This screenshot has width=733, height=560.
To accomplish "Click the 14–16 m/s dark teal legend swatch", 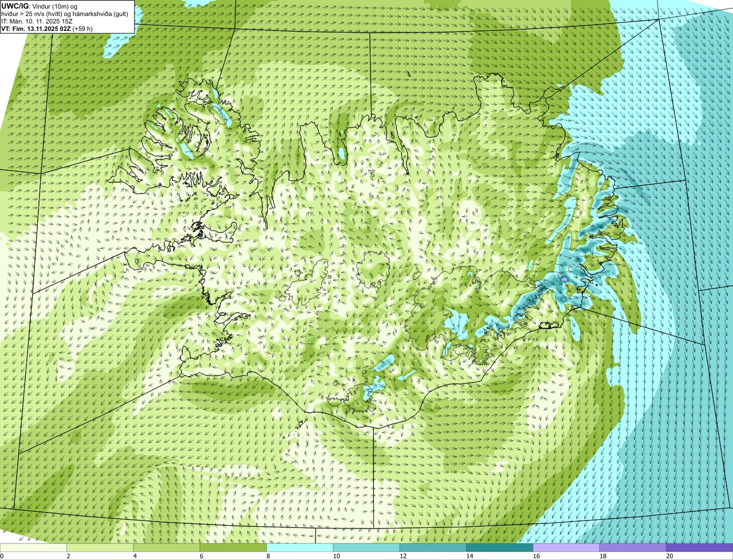I will tap(499, 547).
